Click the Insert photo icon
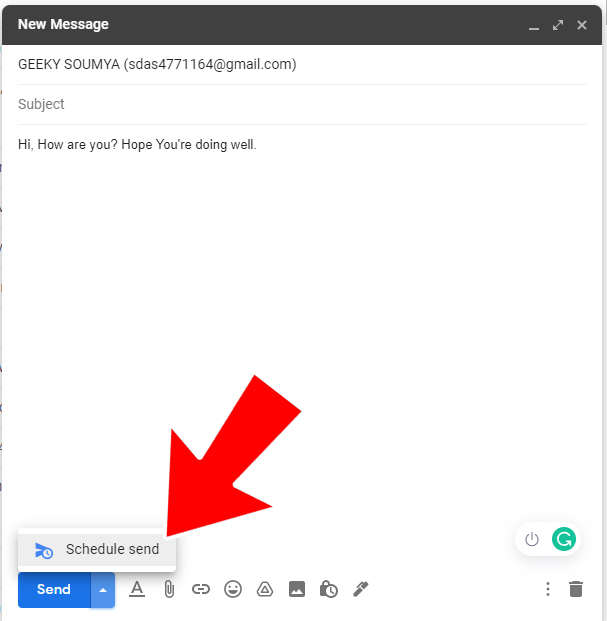 click(297, 589)
